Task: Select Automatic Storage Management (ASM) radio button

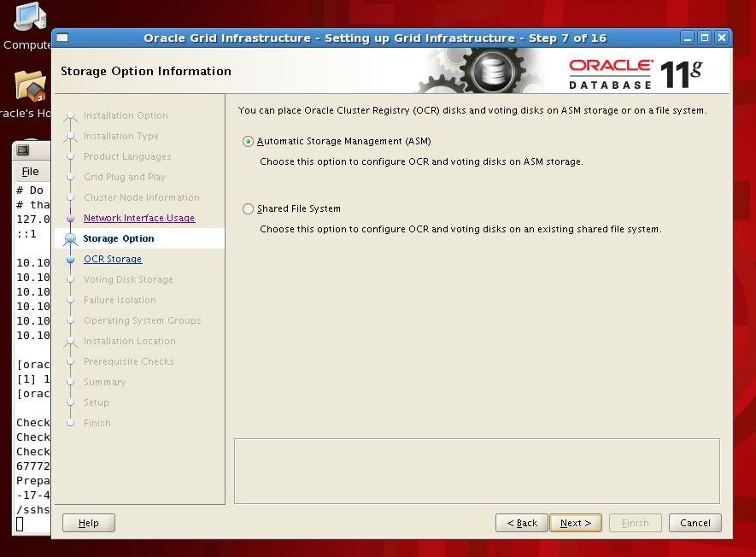Action: tap(249, 142)
